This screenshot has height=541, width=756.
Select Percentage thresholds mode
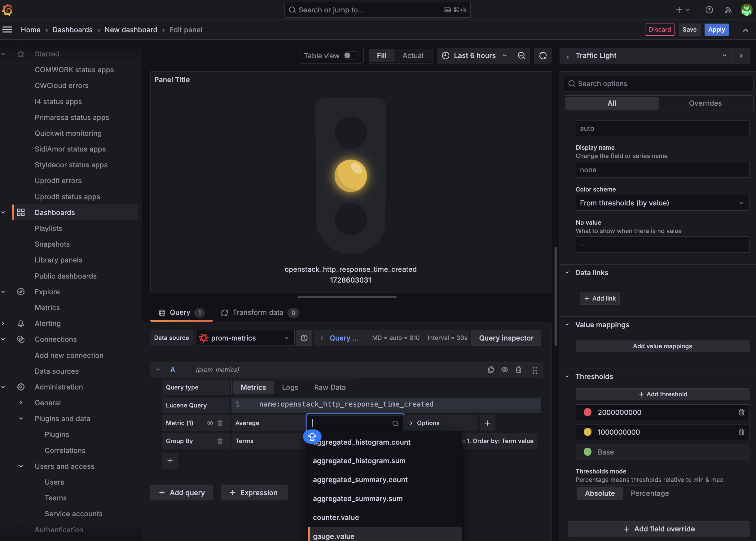pyautogui.click(x=650, y=493)
